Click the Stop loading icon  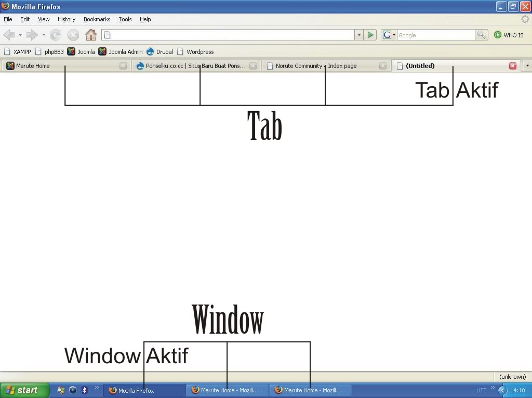click(x=73, y=35)
